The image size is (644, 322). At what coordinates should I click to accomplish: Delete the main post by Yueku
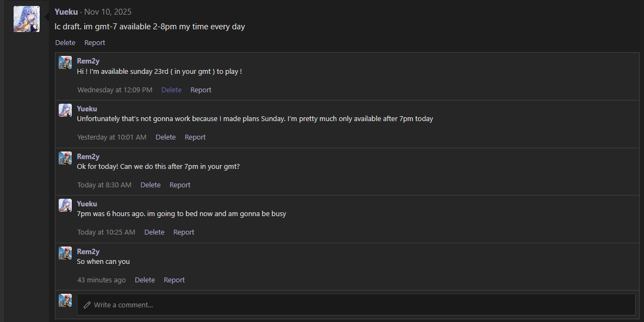(65, 42)
